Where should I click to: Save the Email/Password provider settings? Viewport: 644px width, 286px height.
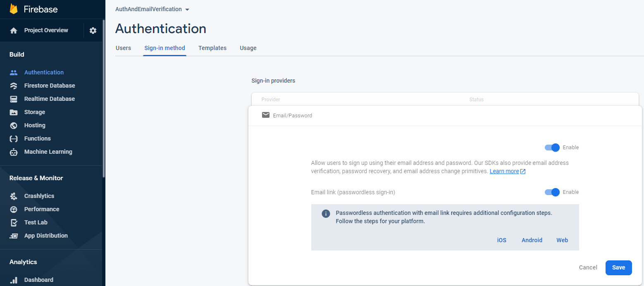coord(618,267)
